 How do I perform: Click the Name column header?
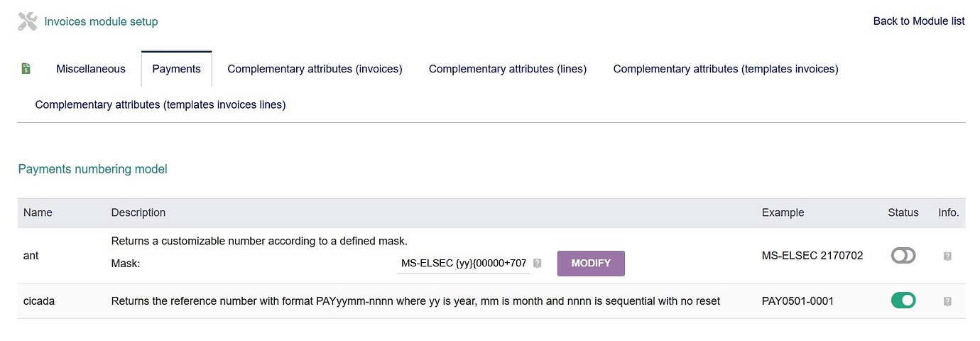click(x=38, y=212)
